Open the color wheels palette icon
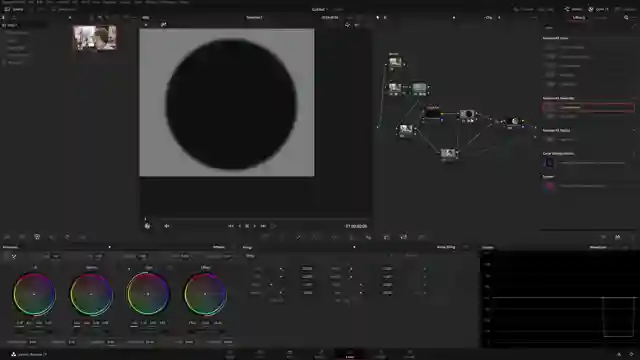 click(x=37, y=237)
